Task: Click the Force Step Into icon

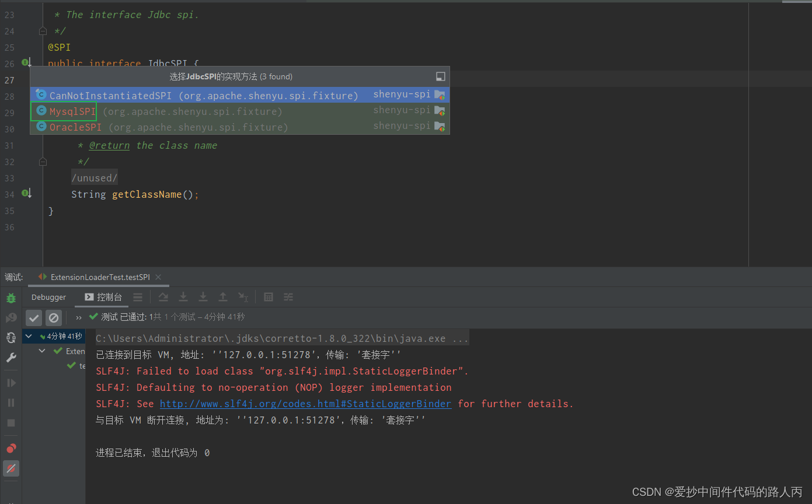Action: (x=203, y=297)
